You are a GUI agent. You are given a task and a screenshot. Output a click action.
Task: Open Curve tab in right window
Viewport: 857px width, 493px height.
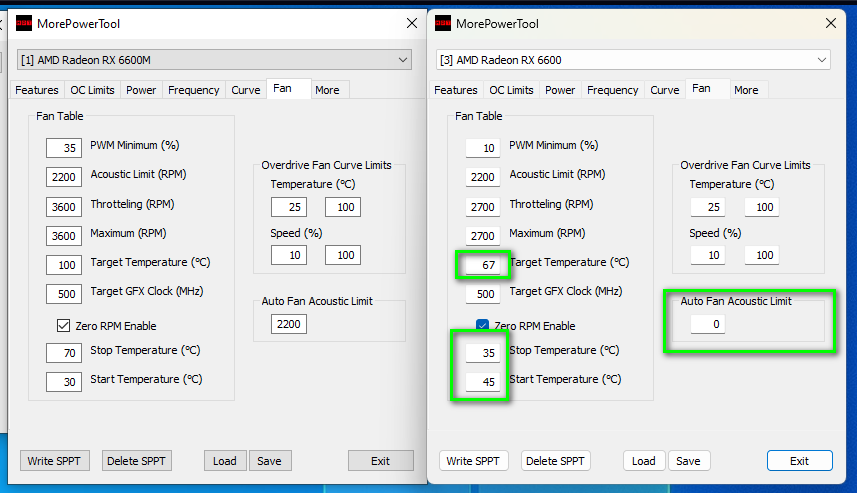665,90
